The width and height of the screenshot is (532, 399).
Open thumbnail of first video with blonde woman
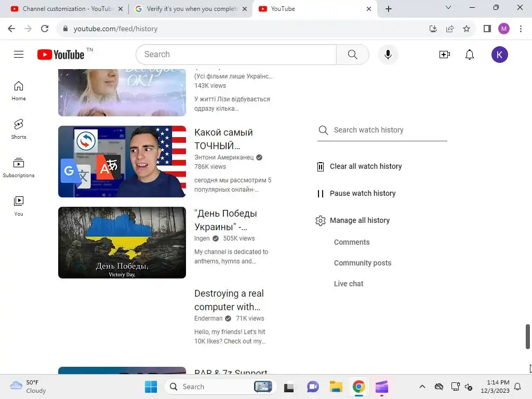tap(122, 92)
